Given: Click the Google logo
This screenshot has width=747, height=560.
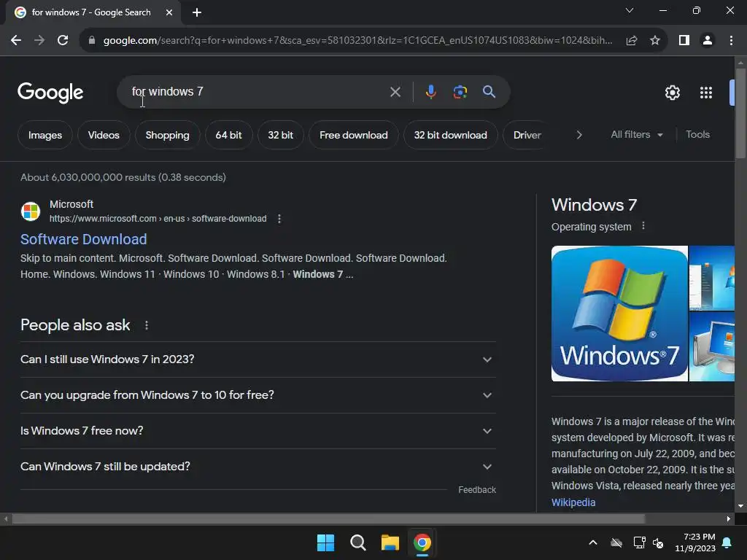Looking at the screenshot, I should [x=50, y=93].
